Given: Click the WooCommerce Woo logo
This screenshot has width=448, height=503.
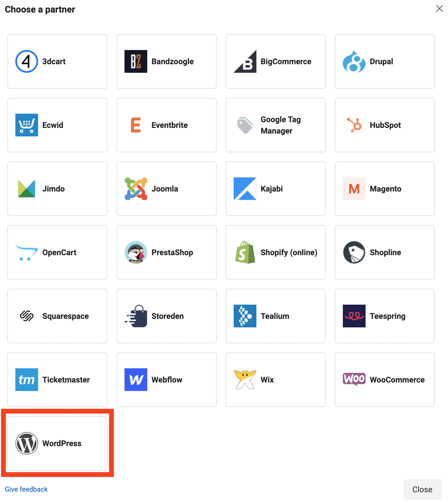Looking at the screenshot, I should [354, 379].
